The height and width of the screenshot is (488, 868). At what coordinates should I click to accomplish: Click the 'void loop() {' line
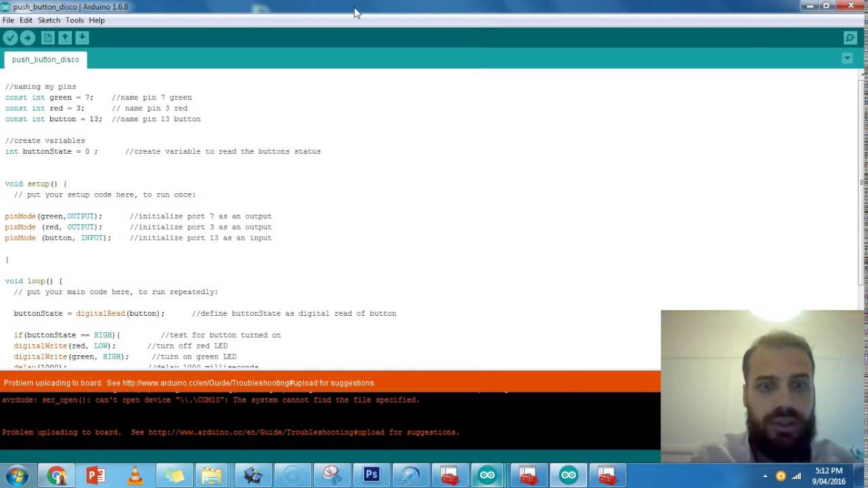(34, 281)
